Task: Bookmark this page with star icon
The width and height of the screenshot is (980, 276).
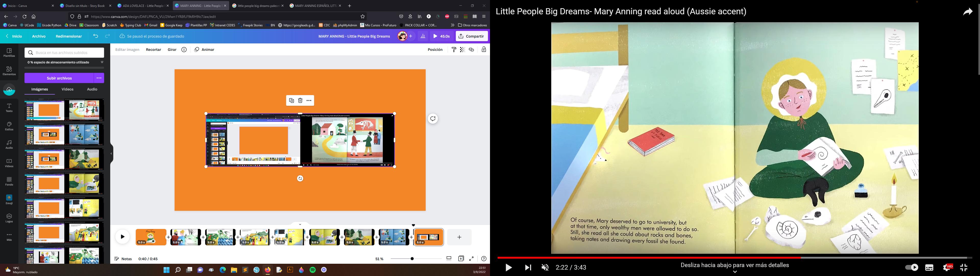Action: [x=363, y=17]
